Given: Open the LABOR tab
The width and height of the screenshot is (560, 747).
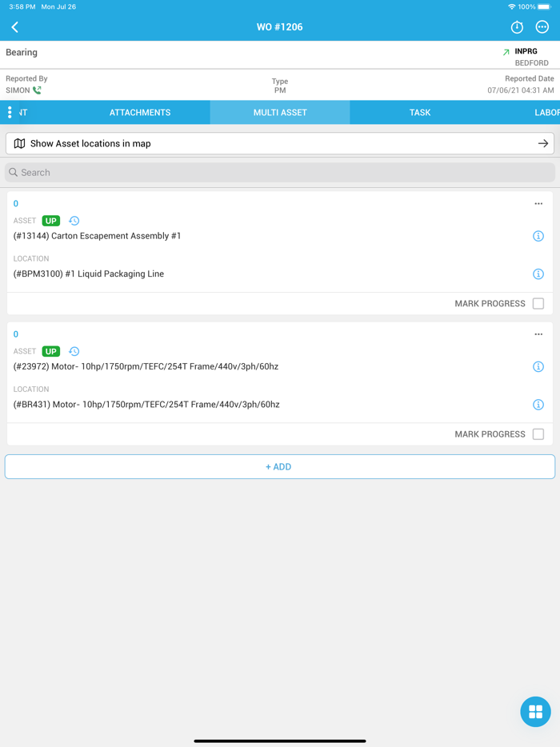Looking at the screenshot, I should click(x=547, y=113).
